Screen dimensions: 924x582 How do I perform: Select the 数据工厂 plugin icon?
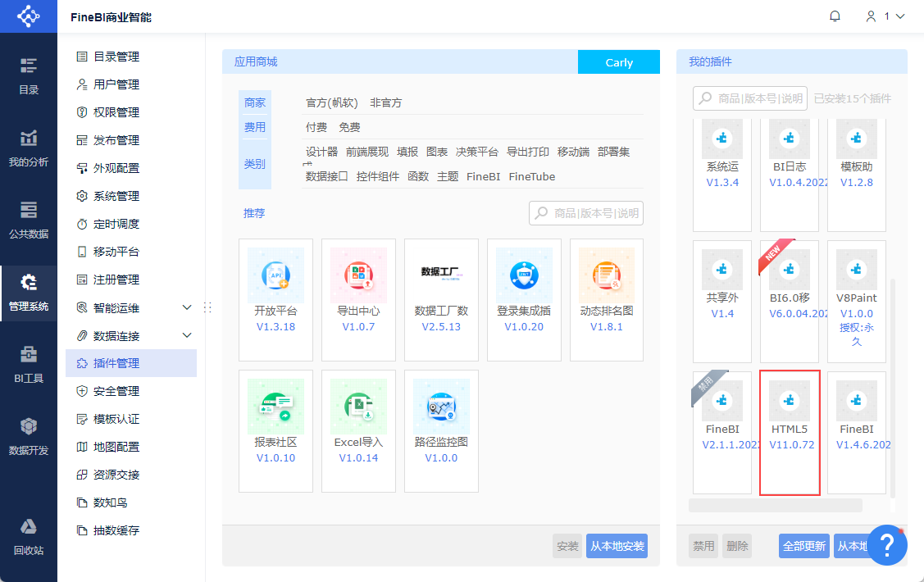441,275
